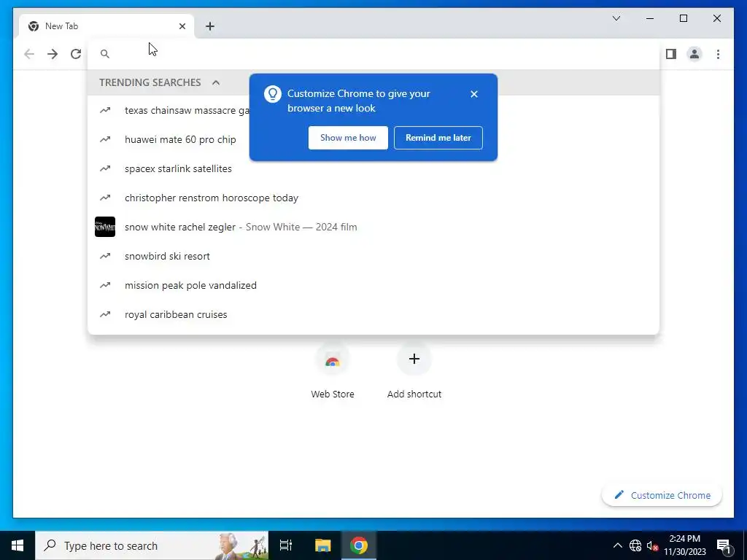This screenshot has width=747, height=560.
Task: Collapse the Trending Searches section
Action: pyautogui.click(x=216, y=82)
